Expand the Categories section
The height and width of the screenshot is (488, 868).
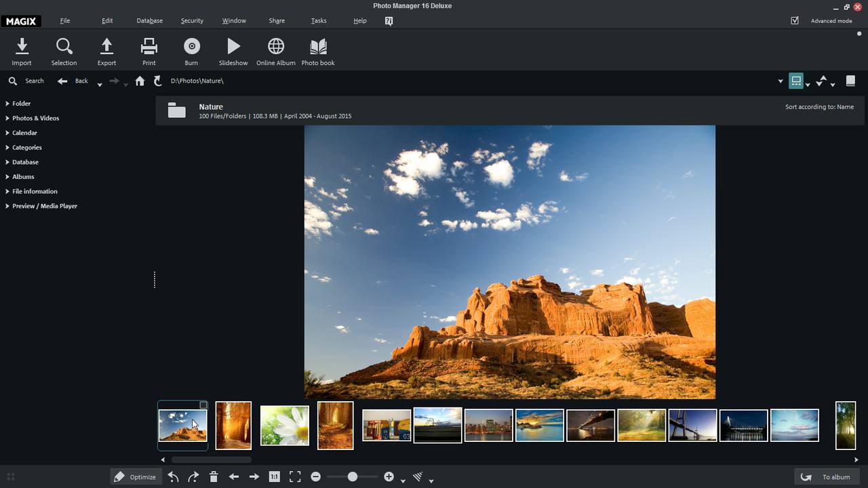point(26,147)
